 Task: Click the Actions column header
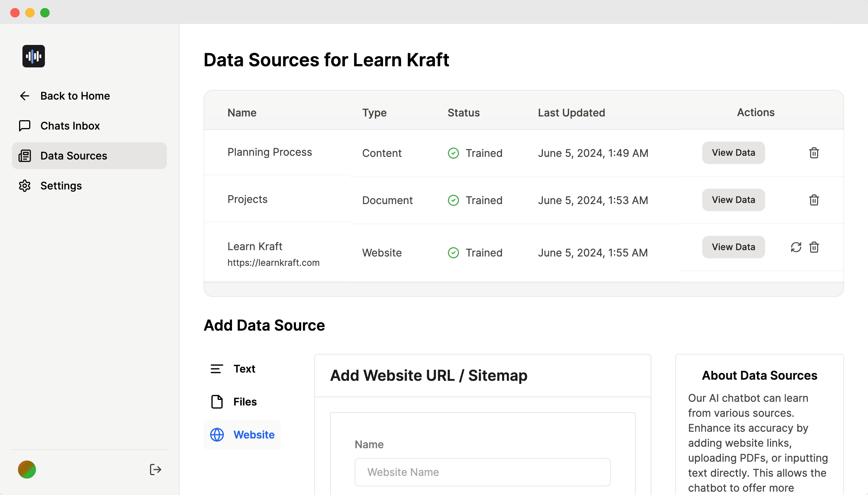pyautogui.click(x=756, y=112)
